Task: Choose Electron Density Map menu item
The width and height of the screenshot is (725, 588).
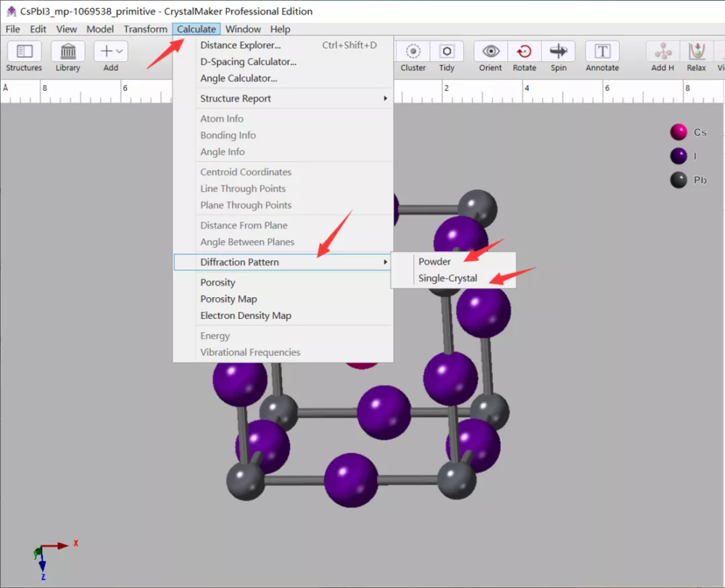Action: tap(283, 315)
